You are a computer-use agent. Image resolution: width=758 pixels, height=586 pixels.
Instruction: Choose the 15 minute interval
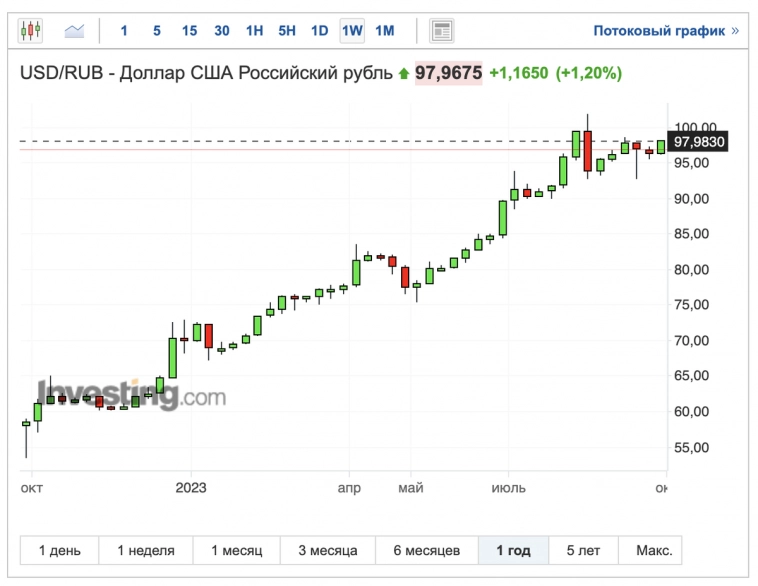189,30
